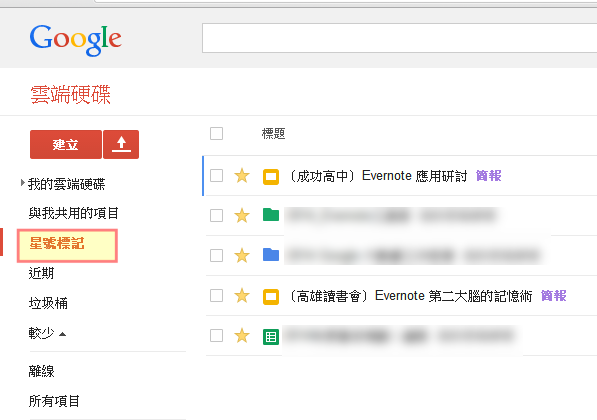Image resolution: width=597 pixels, height=420 pixels.
Task: Tick checkbox for 成功高中 Evernote 應用研討
Action: (x=216, y=176)
